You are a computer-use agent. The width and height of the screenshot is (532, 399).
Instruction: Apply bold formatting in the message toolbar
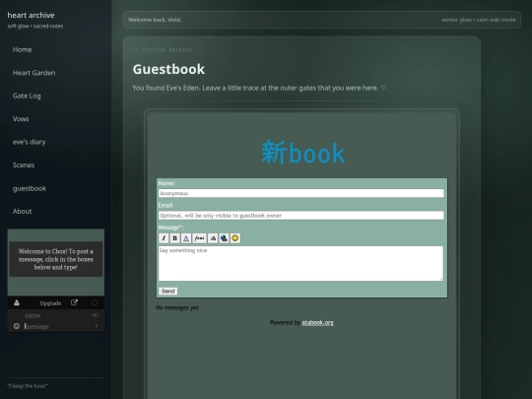[174, 238]
